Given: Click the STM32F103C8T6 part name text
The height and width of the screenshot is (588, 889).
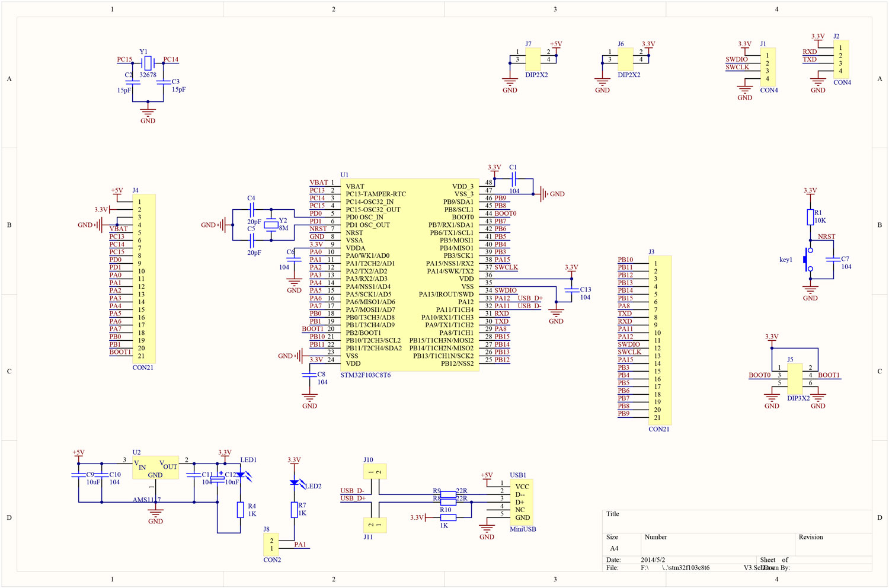Looking at the screenshot, I should click(366, 375).
